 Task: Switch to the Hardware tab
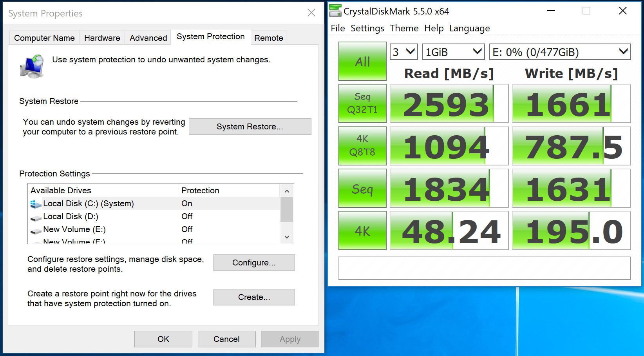pos(102,38)
